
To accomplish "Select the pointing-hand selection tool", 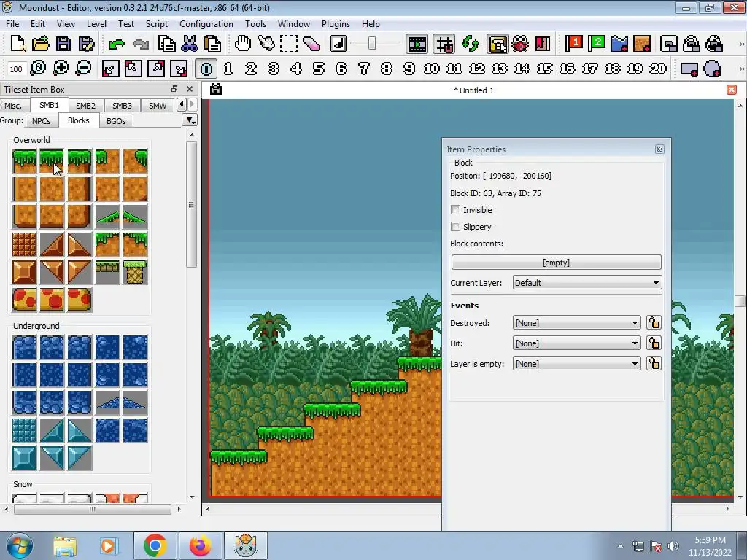I will click(266, 44).
